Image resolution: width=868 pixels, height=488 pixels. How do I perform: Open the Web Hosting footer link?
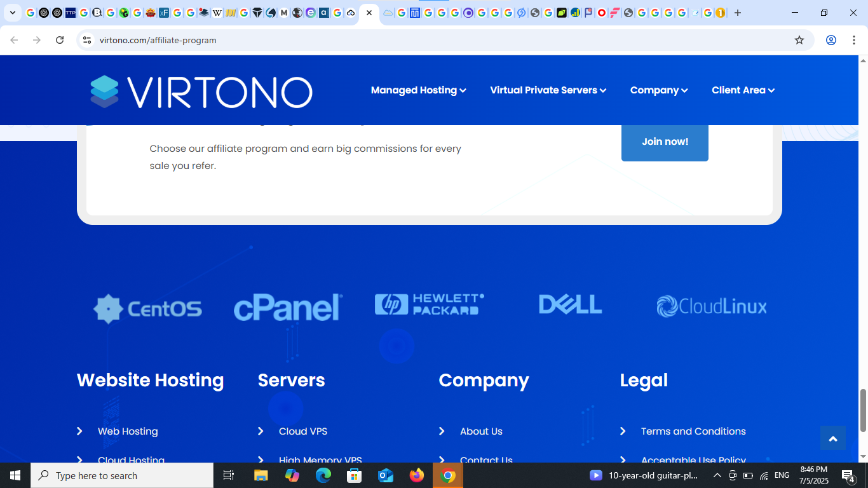128,431
